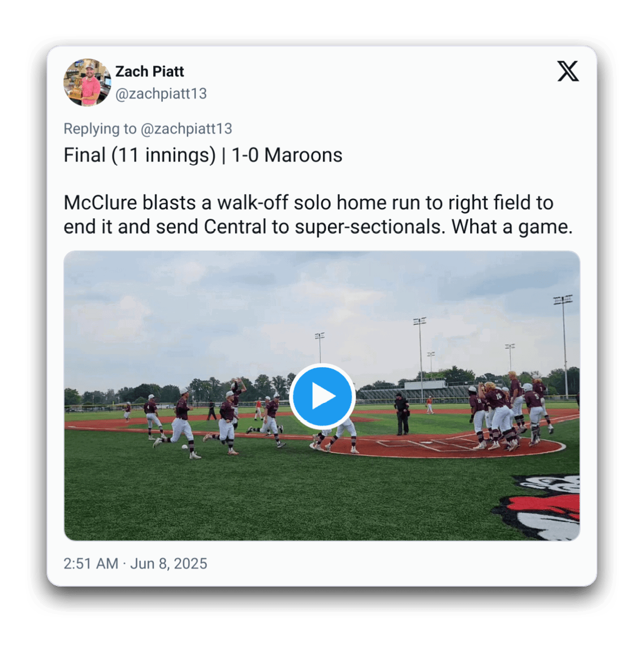Click the tallest light pole in the video
The image size is (644, 671).
563,345
